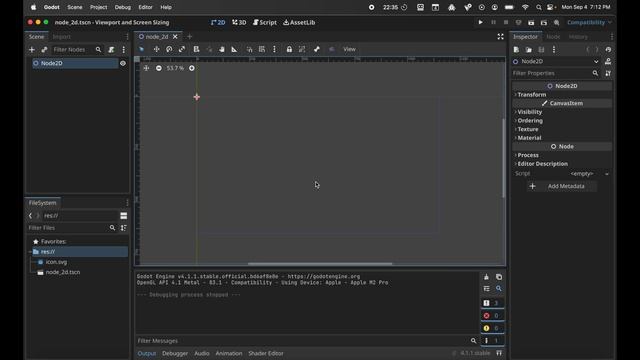Add a new scene tab
Screen dimensions: 640x360
pyautogui.click(x=189, y=37)
